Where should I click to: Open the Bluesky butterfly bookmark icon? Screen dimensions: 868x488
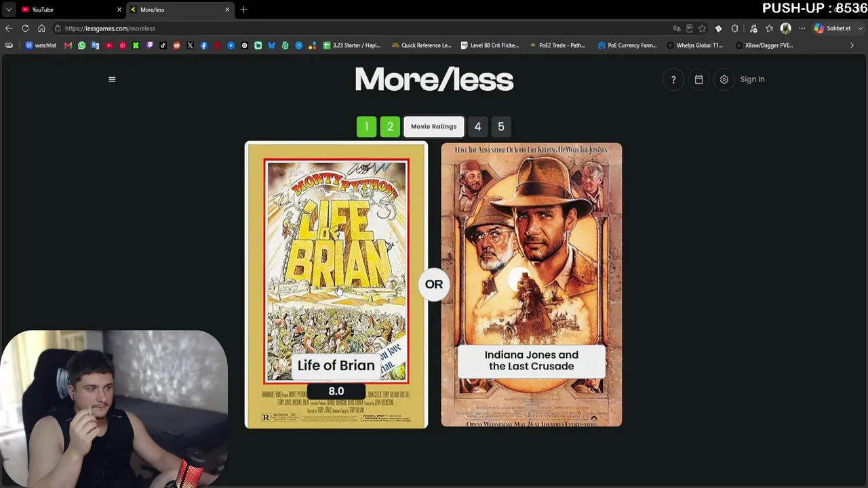(271, 45)
